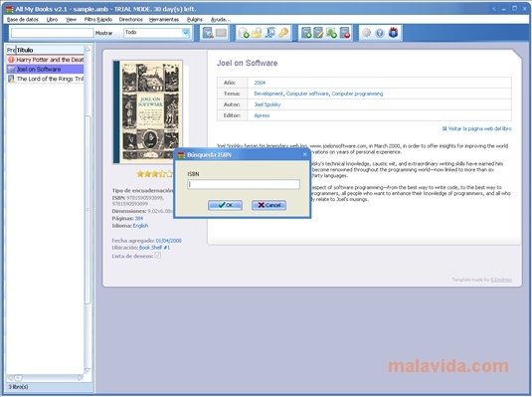This screenshot has height=397, width=532.
Task: Close the Búsqueda ISBN dialog with X
Action: (x=304, y=154)
